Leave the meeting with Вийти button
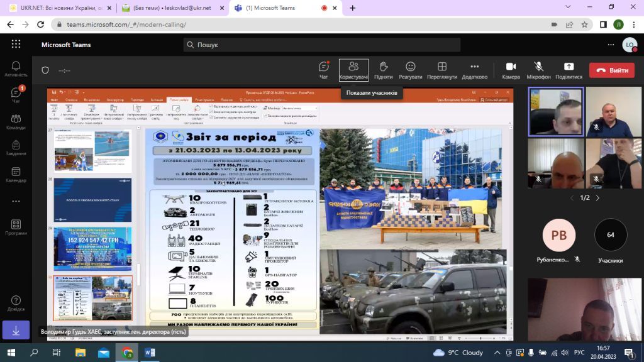The width and height of the screenshot is (644, 362). click(x=612, y=70)
